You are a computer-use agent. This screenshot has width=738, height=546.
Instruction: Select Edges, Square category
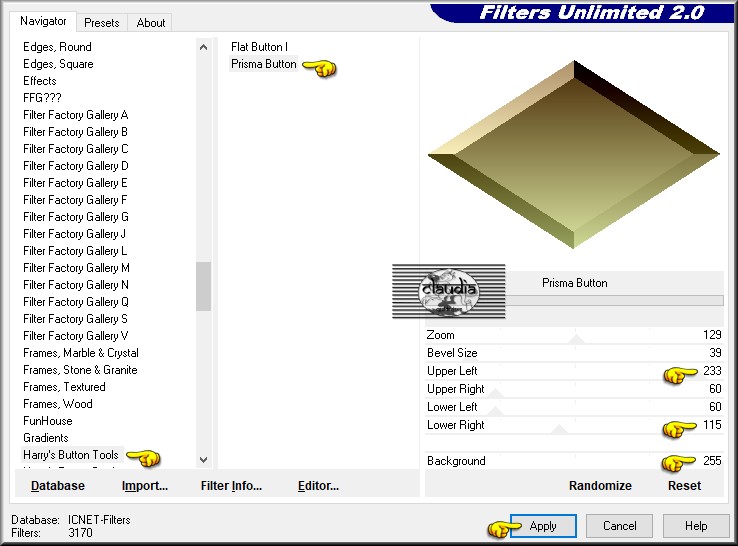point(58,64)
